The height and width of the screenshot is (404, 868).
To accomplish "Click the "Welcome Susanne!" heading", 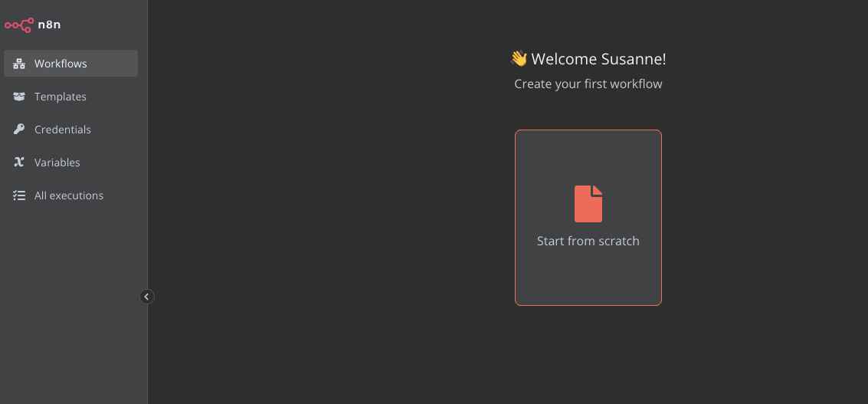I will pos(598,59).
